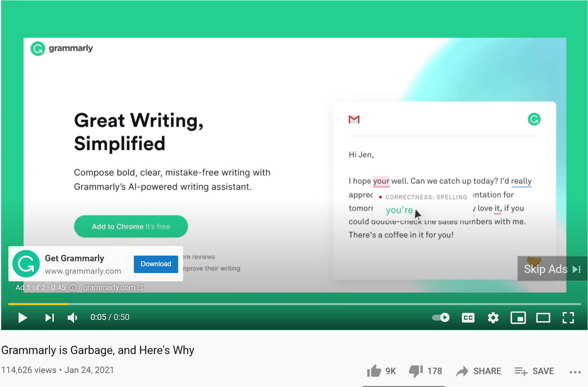This screenshot has width=588, height=387.
Task: Turn on closed captions
Action: point(468,318)
